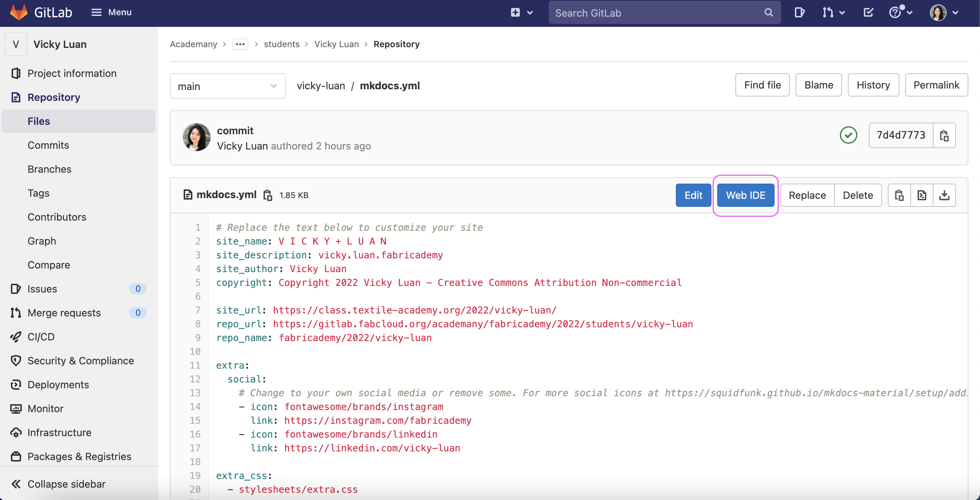Open Contributors in sidebar
This screenshot has height=500, width=980.
coord(57,217)
